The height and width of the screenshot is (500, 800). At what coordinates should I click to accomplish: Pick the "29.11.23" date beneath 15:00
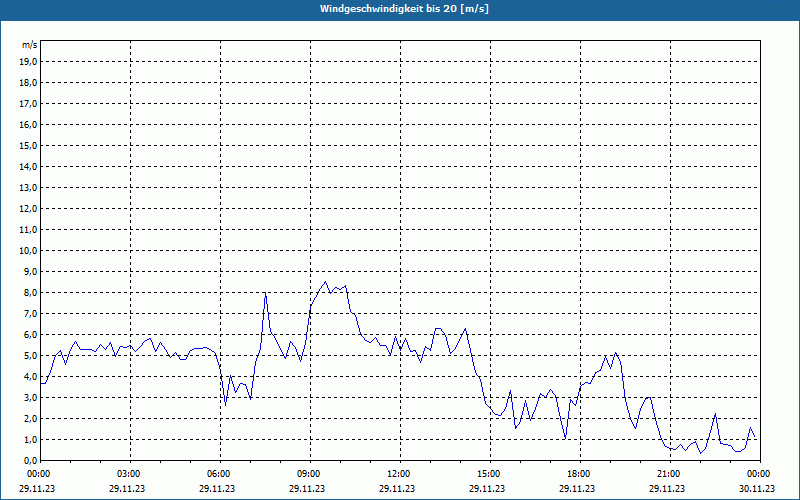tap(487, 488)
